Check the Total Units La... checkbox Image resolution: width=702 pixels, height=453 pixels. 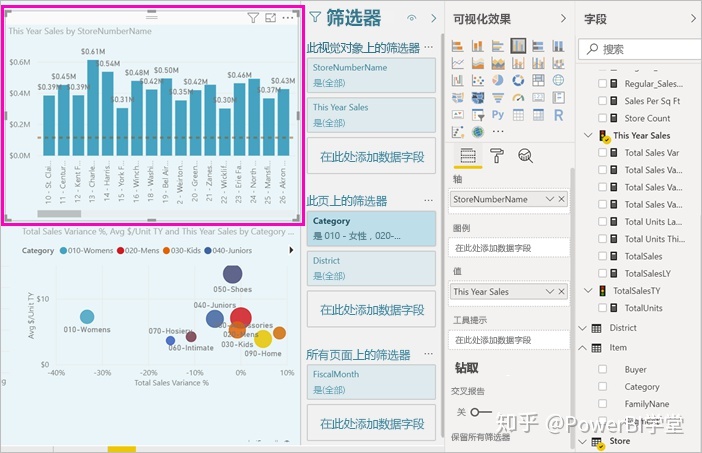[603, 222]
